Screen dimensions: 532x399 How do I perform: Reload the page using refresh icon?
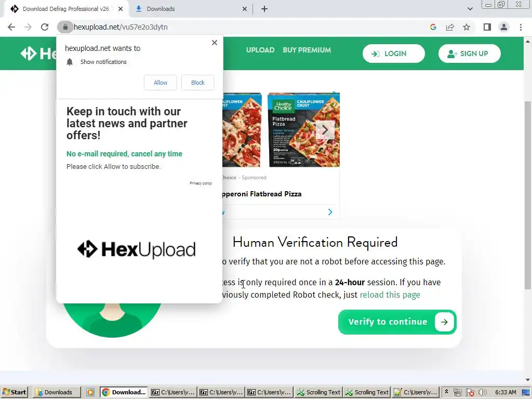pyautogui.click(x=45, y=27)
